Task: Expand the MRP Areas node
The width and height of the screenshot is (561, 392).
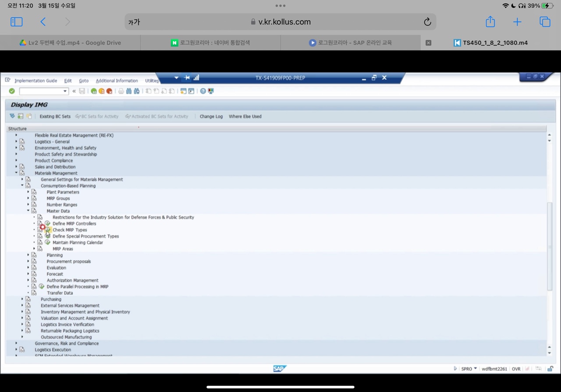Action: tap(34, 249)
